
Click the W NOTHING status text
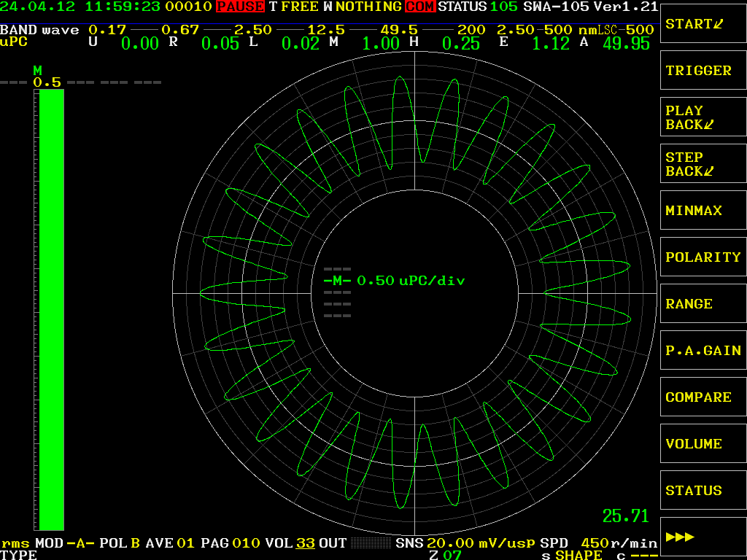(x=363, y=7)
